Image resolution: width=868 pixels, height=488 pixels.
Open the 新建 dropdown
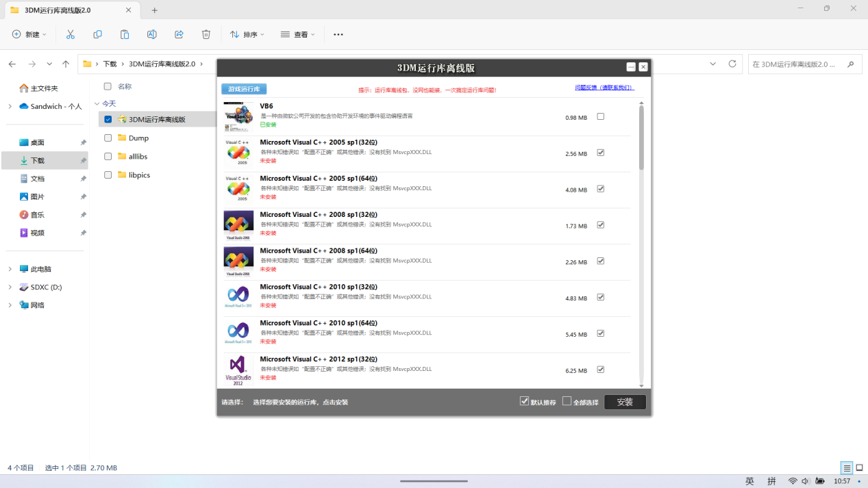tap(29, 34)
